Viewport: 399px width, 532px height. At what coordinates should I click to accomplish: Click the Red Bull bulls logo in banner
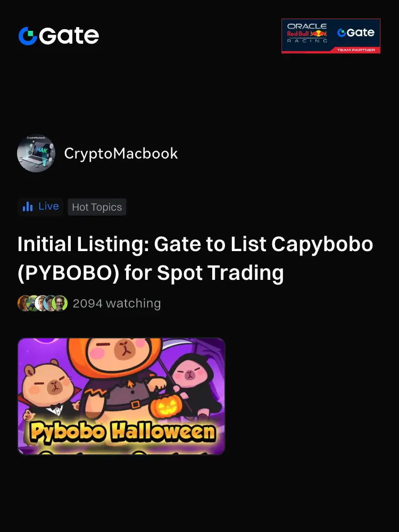pos(318,34)
